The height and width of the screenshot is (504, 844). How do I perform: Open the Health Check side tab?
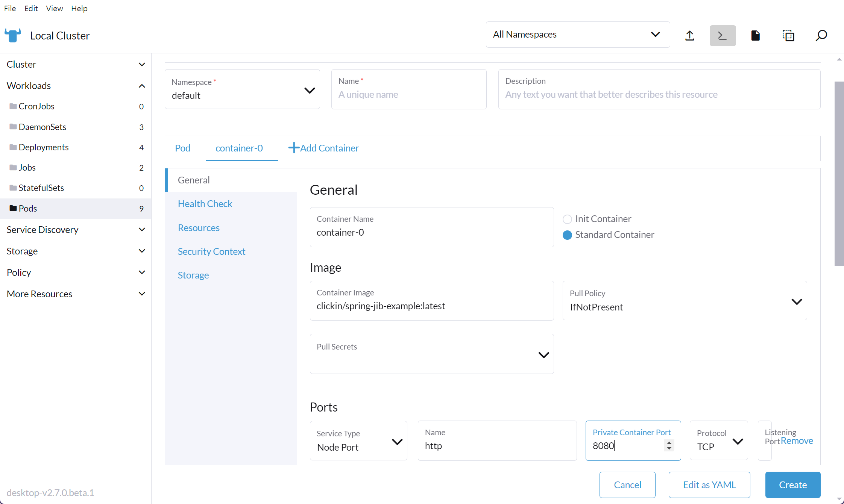coord(231,204)
